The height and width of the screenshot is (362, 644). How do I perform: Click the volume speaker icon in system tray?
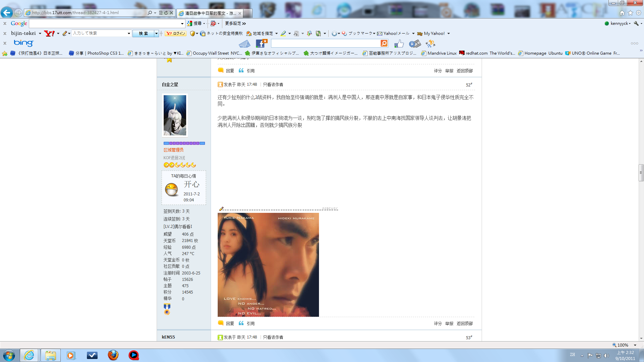(606, 356)
